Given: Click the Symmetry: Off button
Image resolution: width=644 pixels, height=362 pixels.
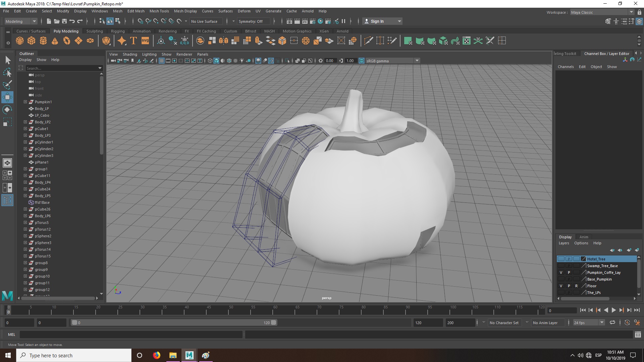Looking at the screenshot, I should click(251, 21).
